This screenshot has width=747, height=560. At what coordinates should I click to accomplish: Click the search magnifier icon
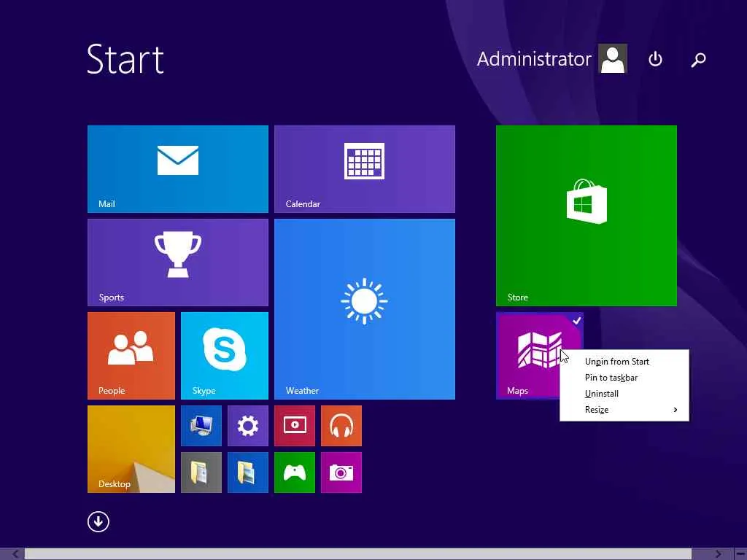[x=698, y=60]
